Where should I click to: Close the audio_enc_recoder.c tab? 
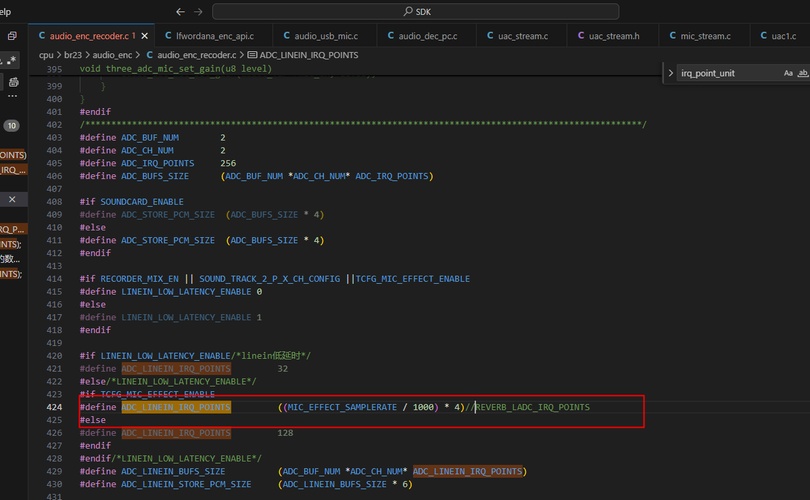point(145,36)
